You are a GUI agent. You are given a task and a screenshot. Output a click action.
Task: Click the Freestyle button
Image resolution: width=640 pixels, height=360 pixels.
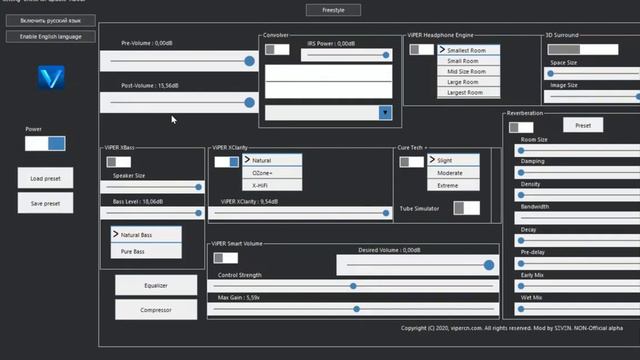(333, 10)
